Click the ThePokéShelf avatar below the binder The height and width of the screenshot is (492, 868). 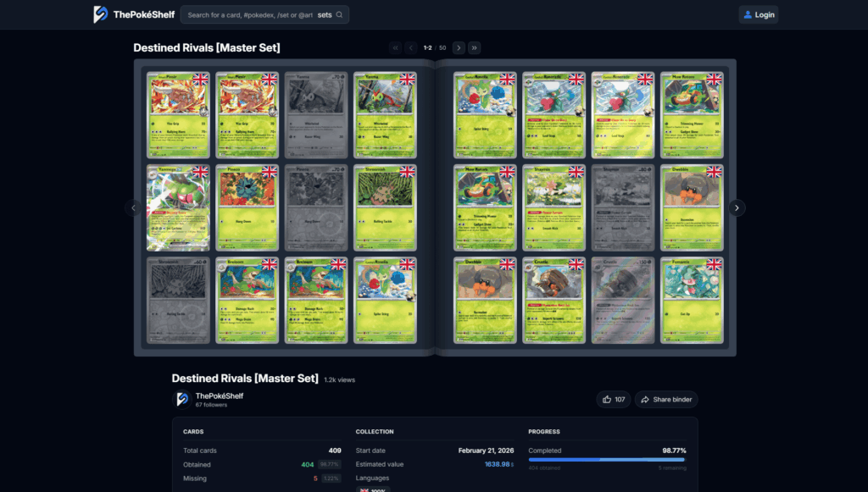181,399
